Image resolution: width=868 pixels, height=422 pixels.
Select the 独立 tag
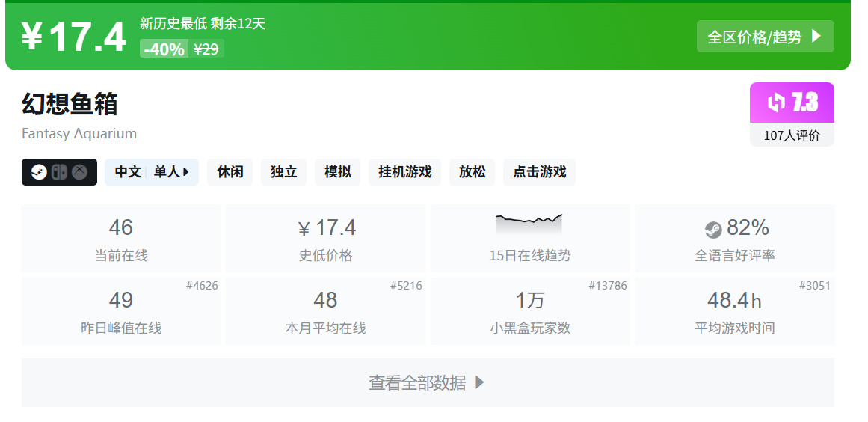tap(283, 172)
